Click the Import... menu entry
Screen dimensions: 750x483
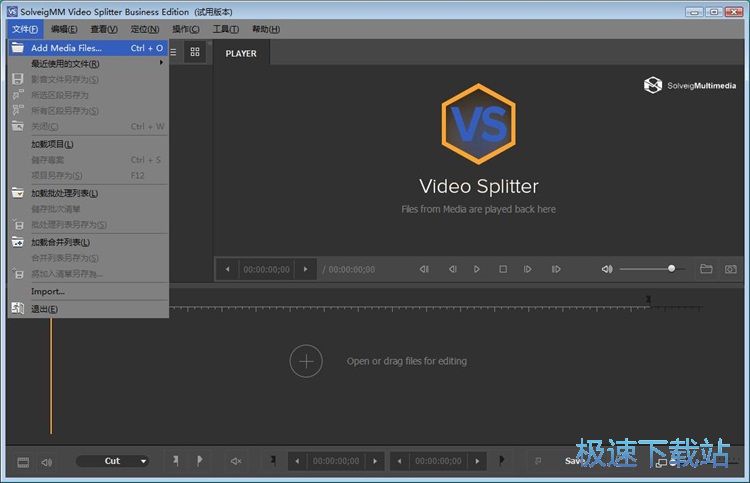(48, 291)
